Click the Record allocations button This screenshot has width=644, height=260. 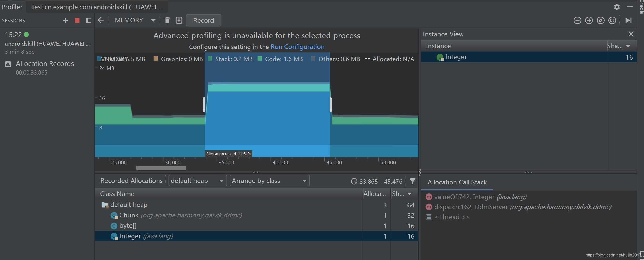pos(203,20)
